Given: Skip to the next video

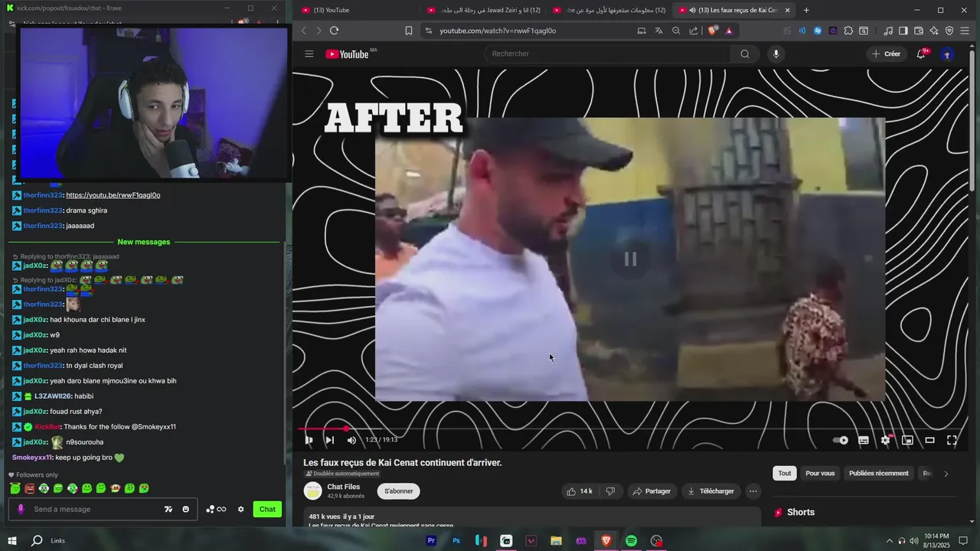Looking at the screenshot, I should pyautogui.click(x=329, y=440).
